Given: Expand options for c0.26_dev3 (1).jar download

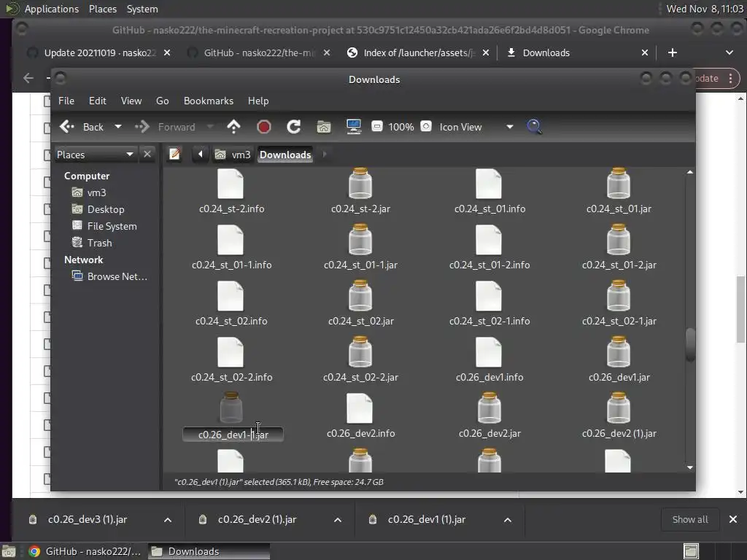Looking at the screenshot, I should 168,519.
